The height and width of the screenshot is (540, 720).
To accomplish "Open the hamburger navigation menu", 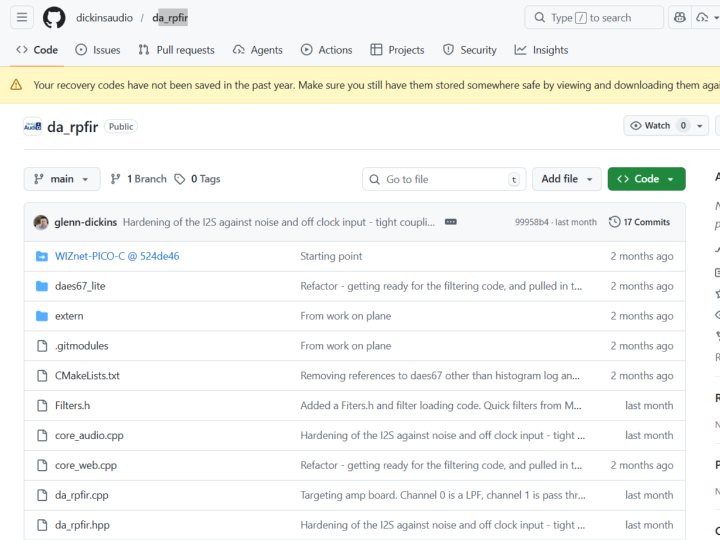I will [x=23, y=18].
